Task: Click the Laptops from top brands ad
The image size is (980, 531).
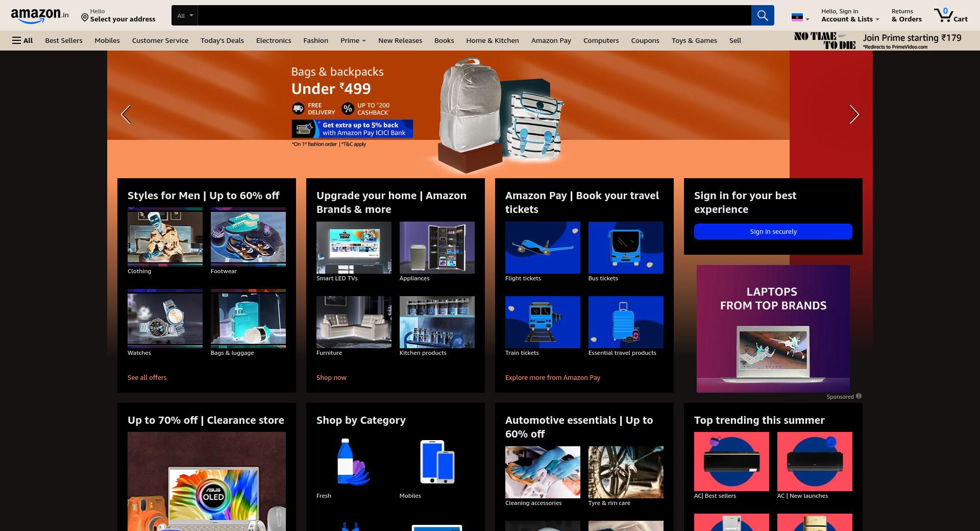Action: [x=773, y=329]
